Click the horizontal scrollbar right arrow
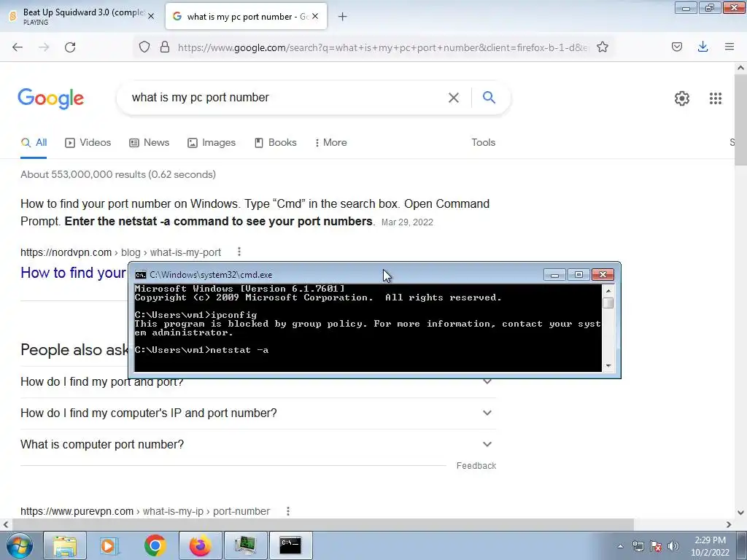This screenshot has height=560, width=747. click(x=729, y=524)
